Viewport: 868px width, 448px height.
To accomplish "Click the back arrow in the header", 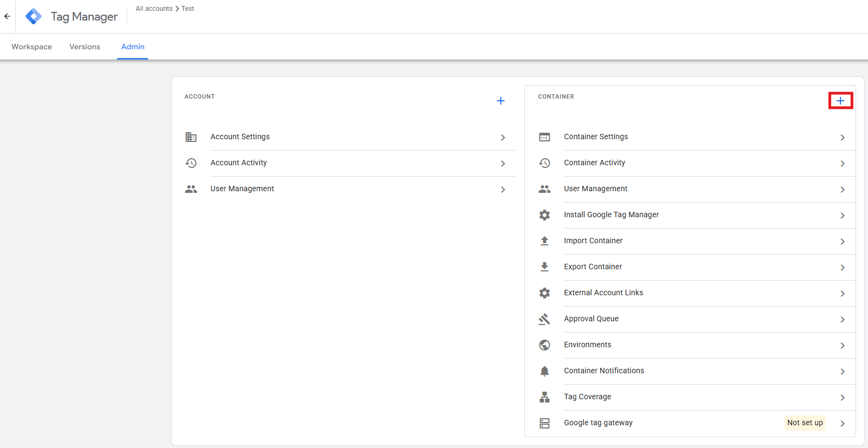I will [7, 16].
